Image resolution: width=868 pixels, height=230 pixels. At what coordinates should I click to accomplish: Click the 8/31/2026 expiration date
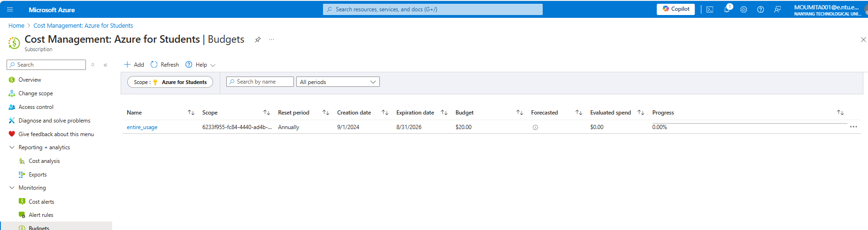409,127
